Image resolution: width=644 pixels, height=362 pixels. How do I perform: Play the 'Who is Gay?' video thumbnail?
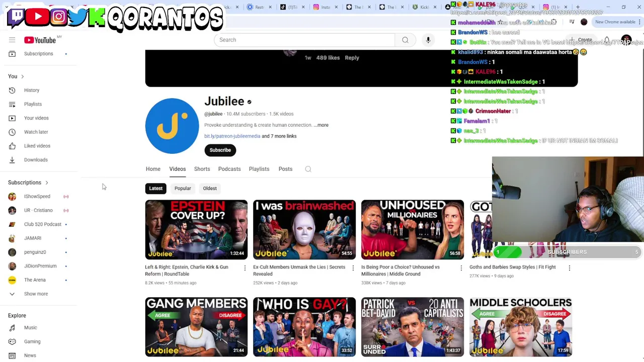[x=304, y=327]
